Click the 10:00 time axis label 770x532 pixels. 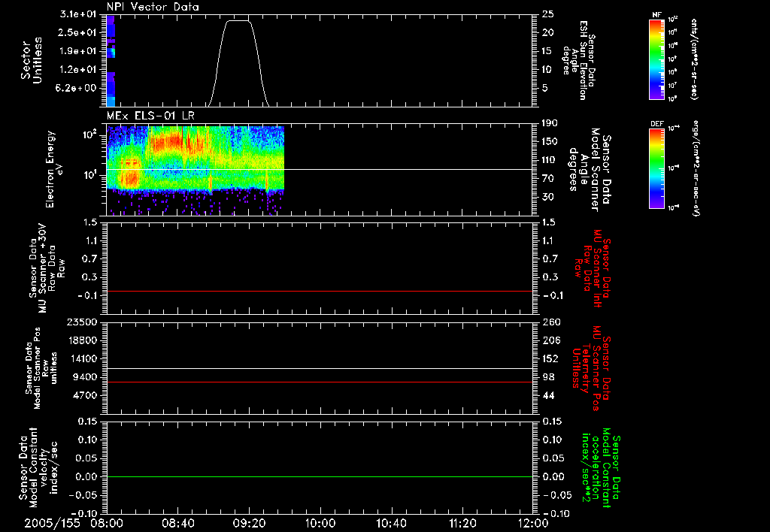pos(320,523)
